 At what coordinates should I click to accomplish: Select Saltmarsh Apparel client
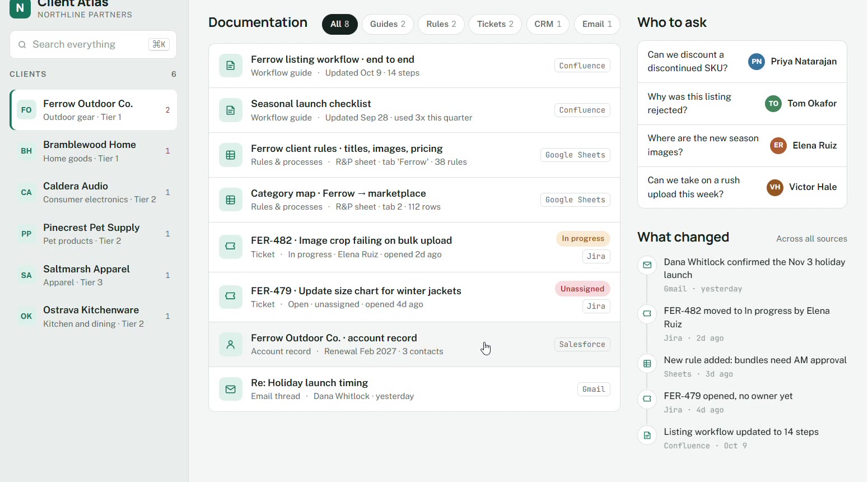pyautogui.click(x=94, y=275)
